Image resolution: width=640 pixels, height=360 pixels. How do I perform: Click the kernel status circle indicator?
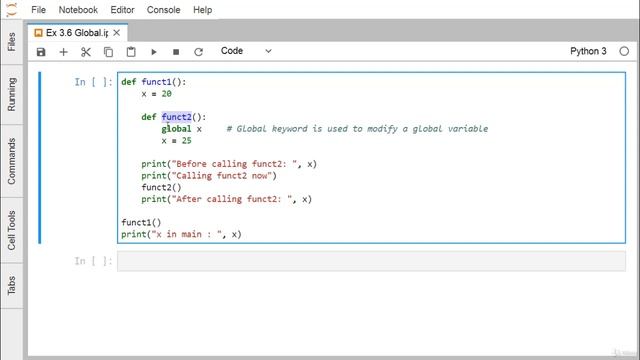[x=624, y=51]
